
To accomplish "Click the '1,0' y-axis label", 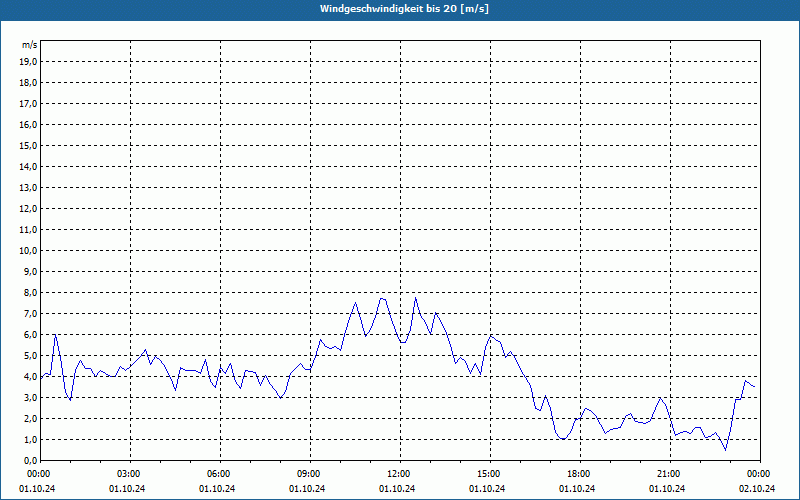I will point(30,439).
